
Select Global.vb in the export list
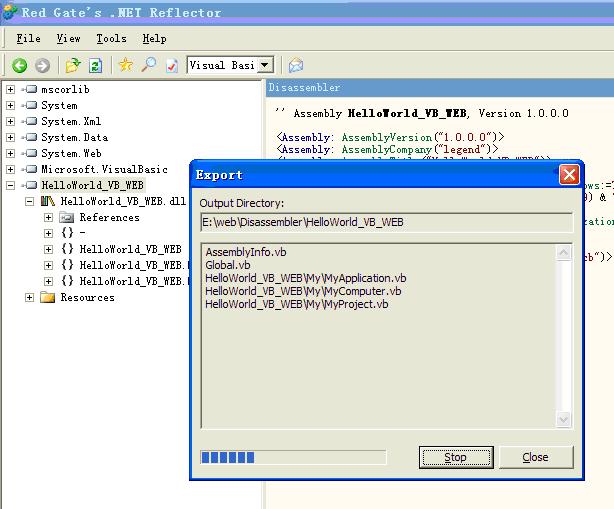[228, 265]
